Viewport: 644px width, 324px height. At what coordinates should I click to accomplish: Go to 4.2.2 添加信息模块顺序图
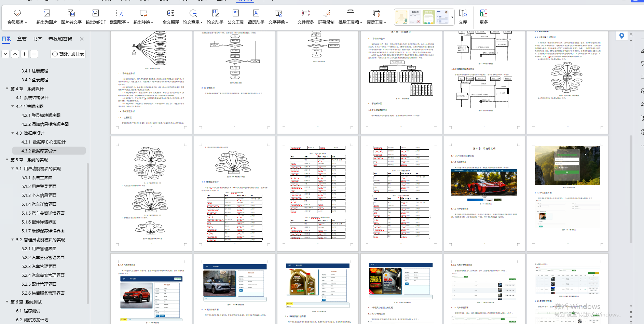coord(45,124)
